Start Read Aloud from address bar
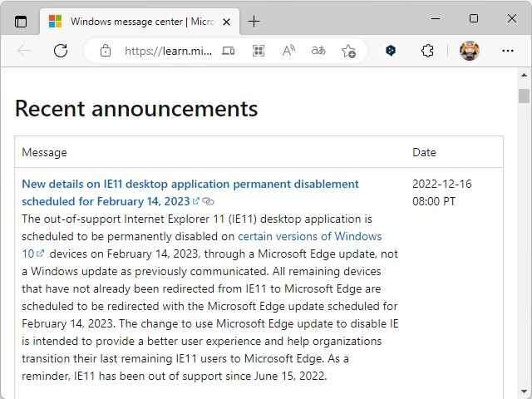 tap(288, 51)
